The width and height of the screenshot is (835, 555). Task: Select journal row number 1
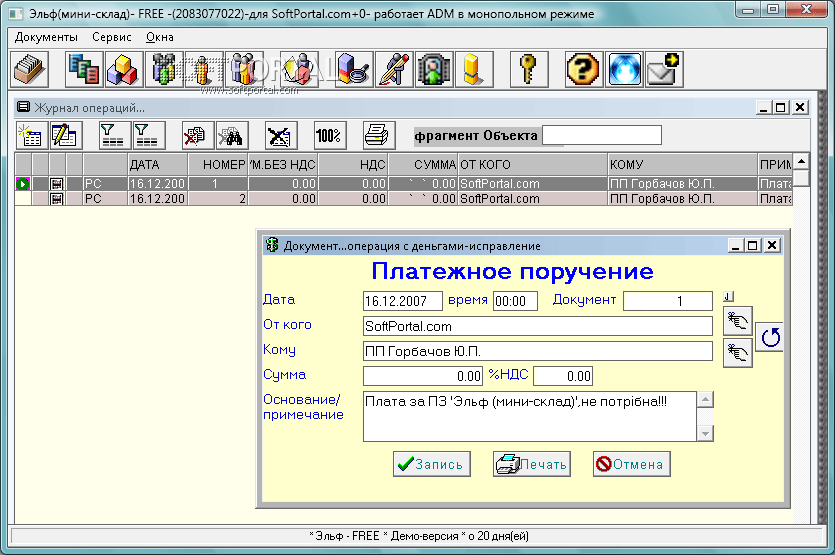click(403, 184)
